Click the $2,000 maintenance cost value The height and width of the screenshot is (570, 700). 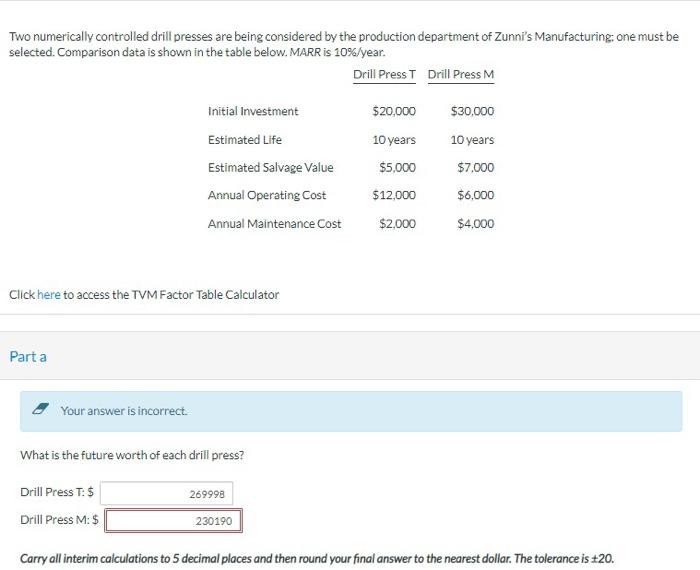tap(397, 224)
